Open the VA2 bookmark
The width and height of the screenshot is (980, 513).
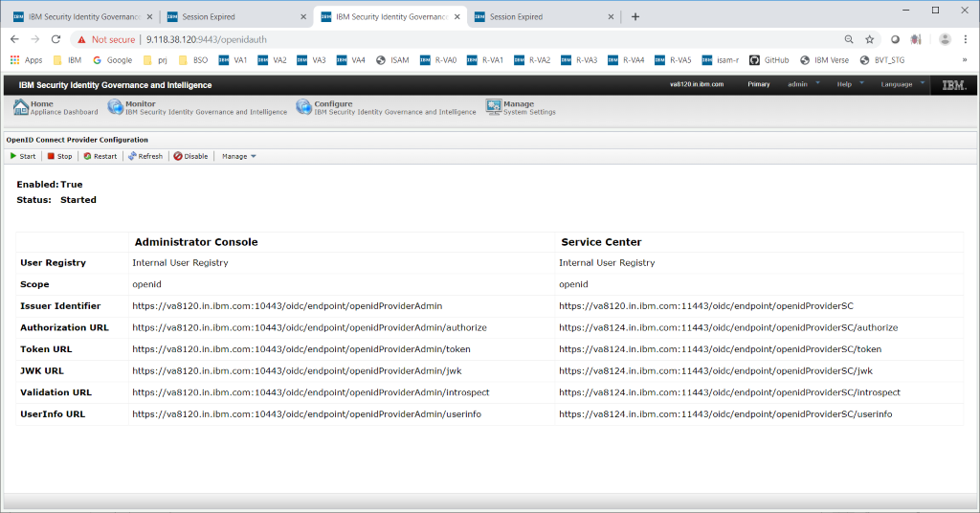272,60
